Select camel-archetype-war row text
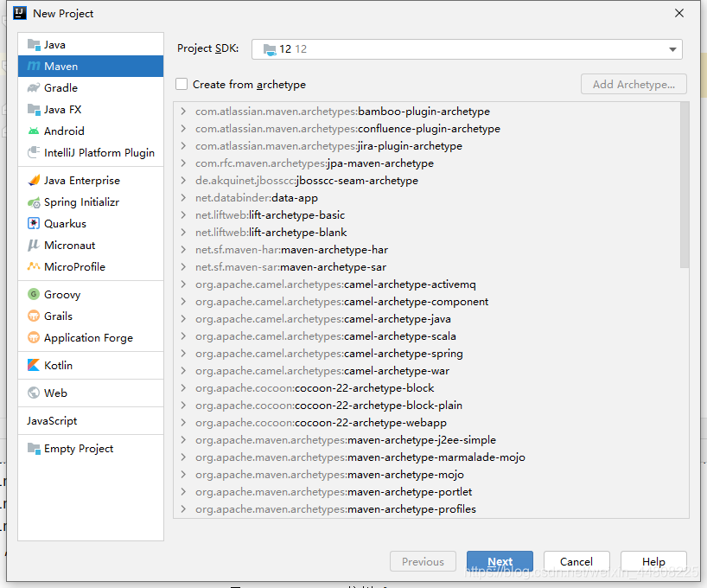The width and height of the screenshot is (707, 588). coord(322,370)
